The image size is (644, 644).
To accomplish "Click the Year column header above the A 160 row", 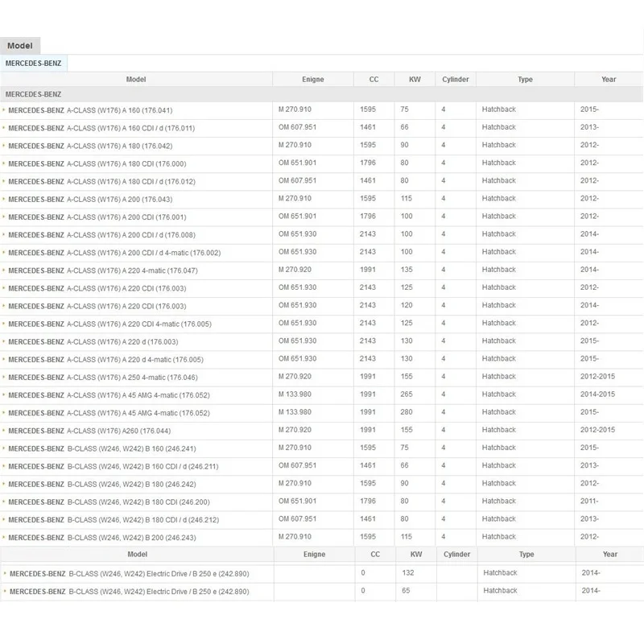I will (x=609, y=79).
